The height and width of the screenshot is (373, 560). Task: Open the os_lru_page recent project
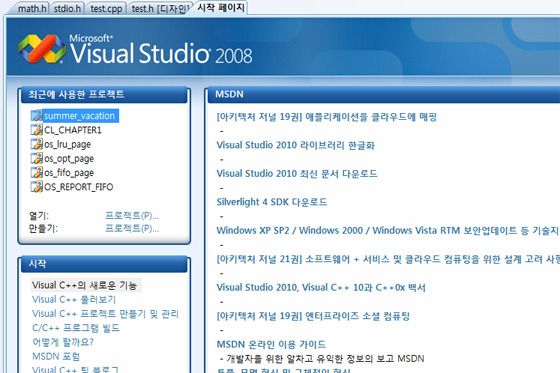click(68, 144)
